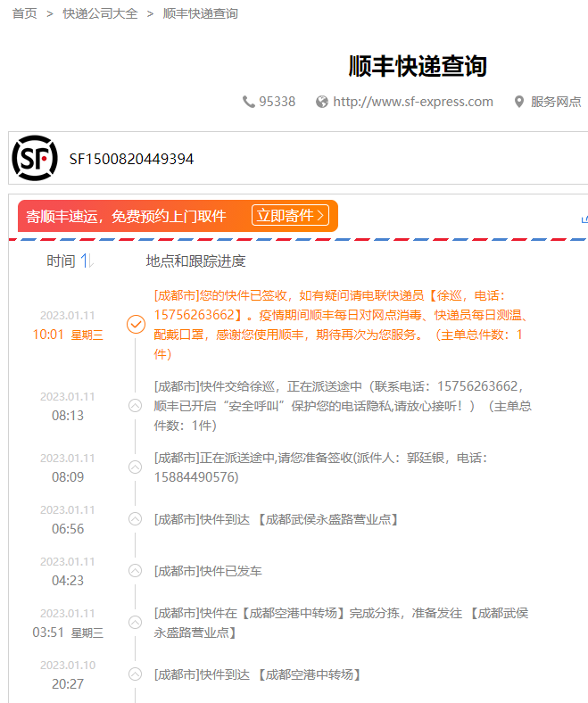Screen dimensions: 588x703
Task: Click the 20:27 timestamp
Action: [x=68, y=684]
